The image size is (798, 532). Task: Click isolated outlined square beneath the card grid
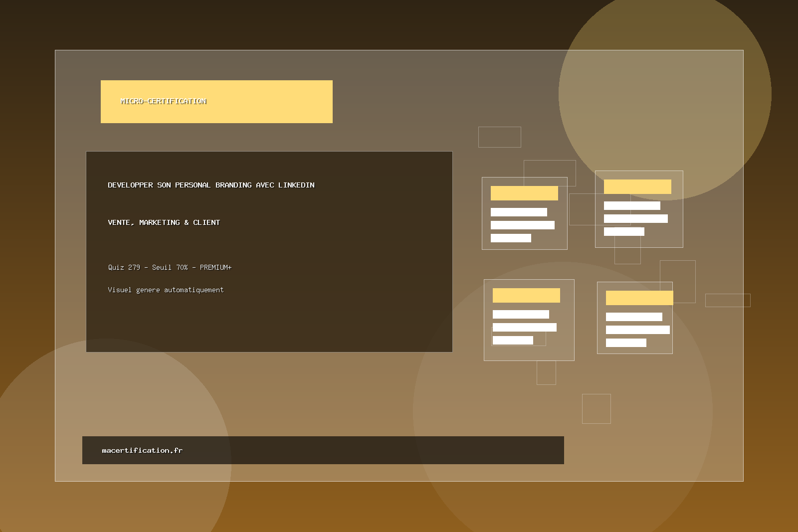tap(596, 408)
